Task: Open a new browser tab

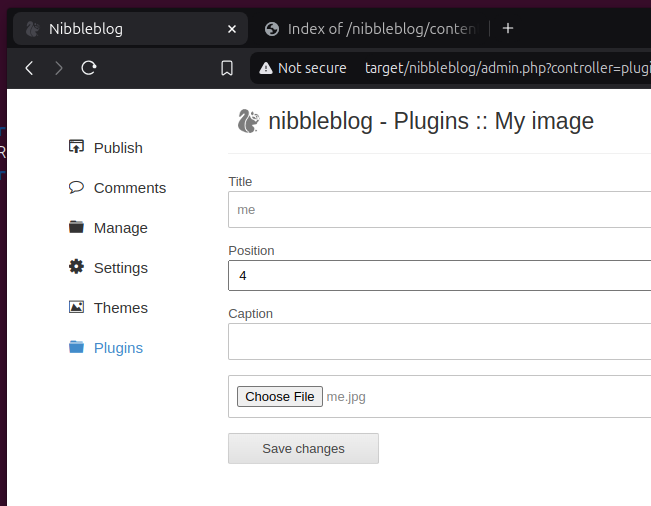Action: [508, 28]
